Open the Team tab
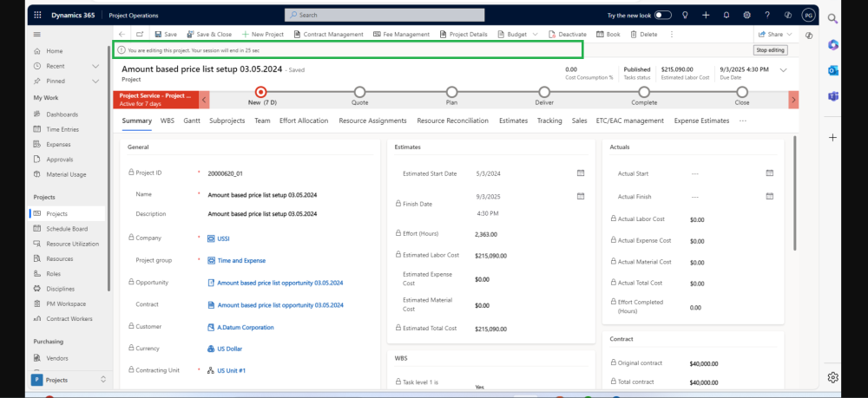Screen dimensions: 868x398 (x=262, y=121)
